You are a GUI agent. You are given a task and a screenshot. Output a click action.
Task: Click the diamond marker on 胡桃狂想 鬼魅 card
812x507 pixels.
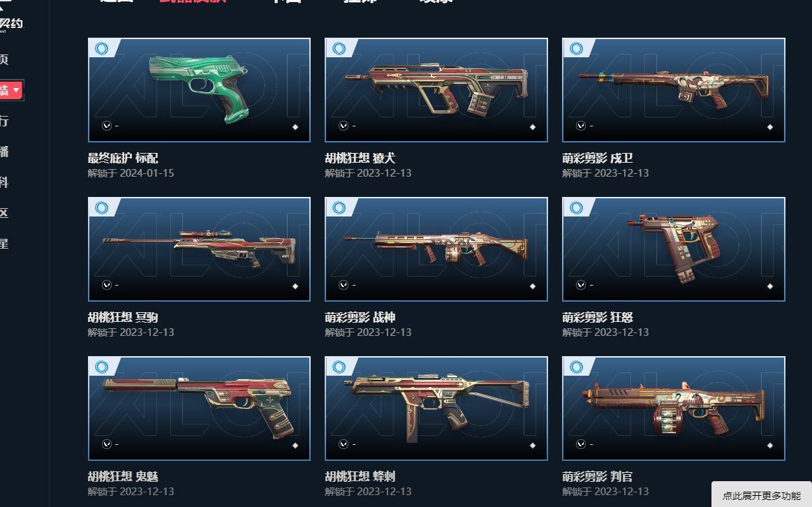pyautogui.click(x=295, y=446)
